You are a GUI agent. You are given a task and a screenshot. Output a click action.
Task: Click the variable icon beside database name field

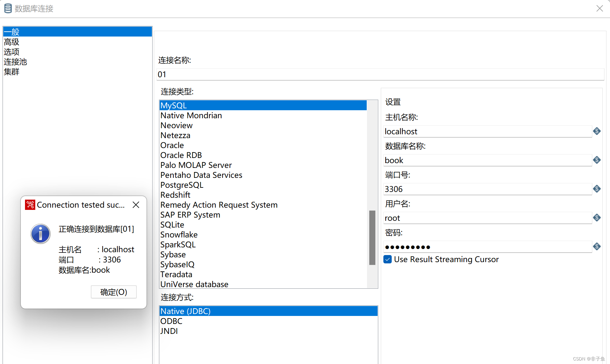click(x=597, y=160)
